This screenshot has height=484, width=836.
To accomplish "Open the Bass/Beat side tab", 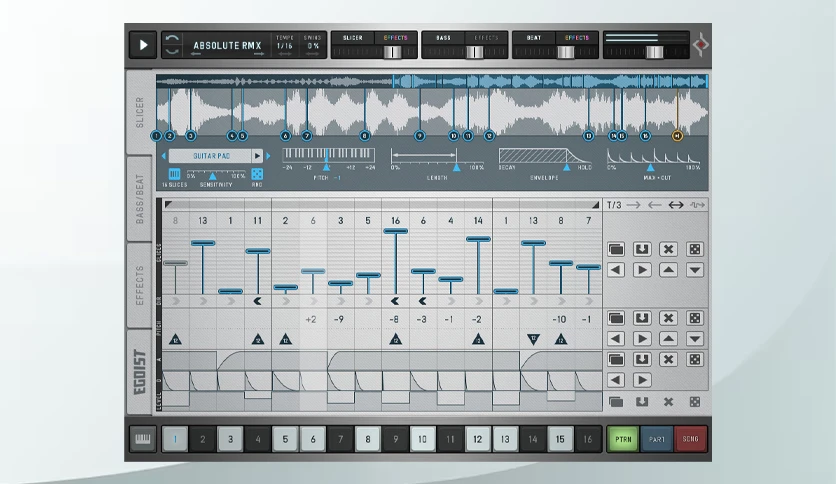I will point(140,199).
